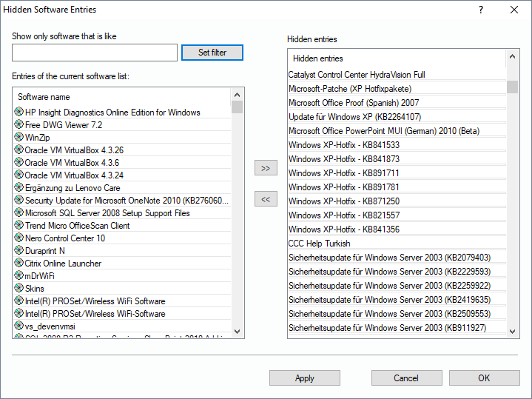Click the icon beside Trend Micro OfficeScan Client

pos(18,225)
